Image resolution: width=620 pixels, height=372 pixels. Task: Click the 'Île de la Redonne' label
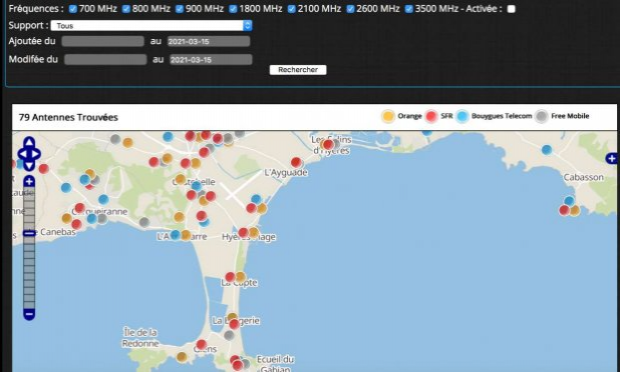(x=140, y=338)
